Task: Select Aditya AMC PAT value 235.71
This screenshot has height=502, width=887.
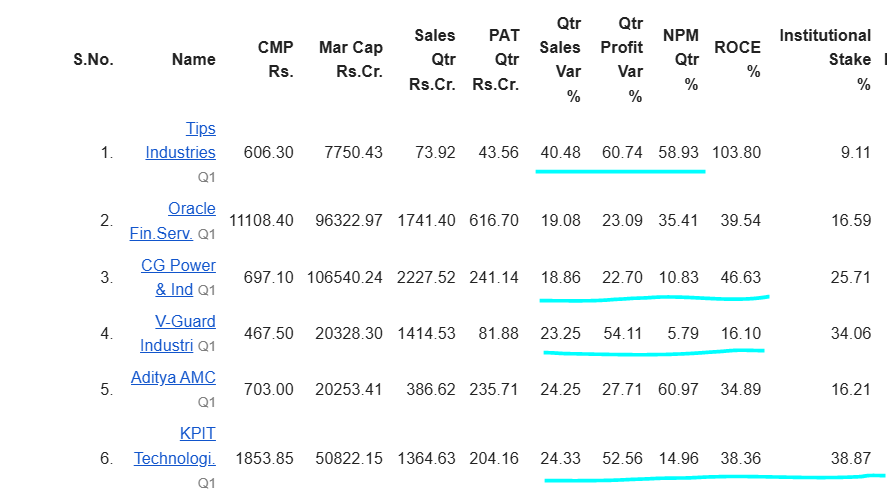Action: point(493,390)
